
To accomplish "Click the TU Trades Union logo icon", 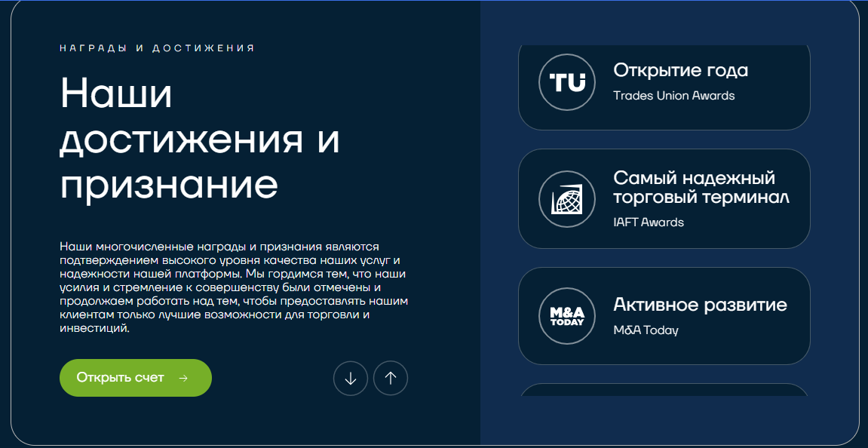I will click(567, 82).
